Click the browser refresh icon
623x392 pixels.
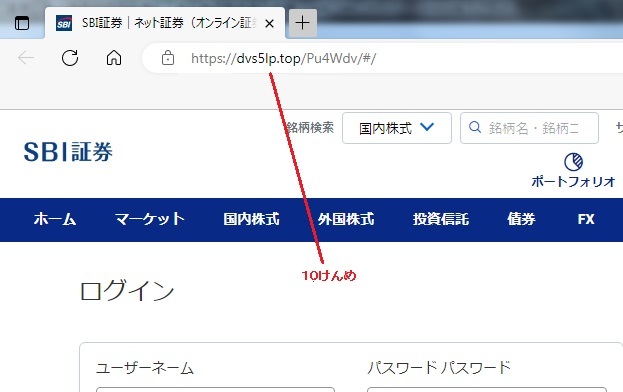70,58
